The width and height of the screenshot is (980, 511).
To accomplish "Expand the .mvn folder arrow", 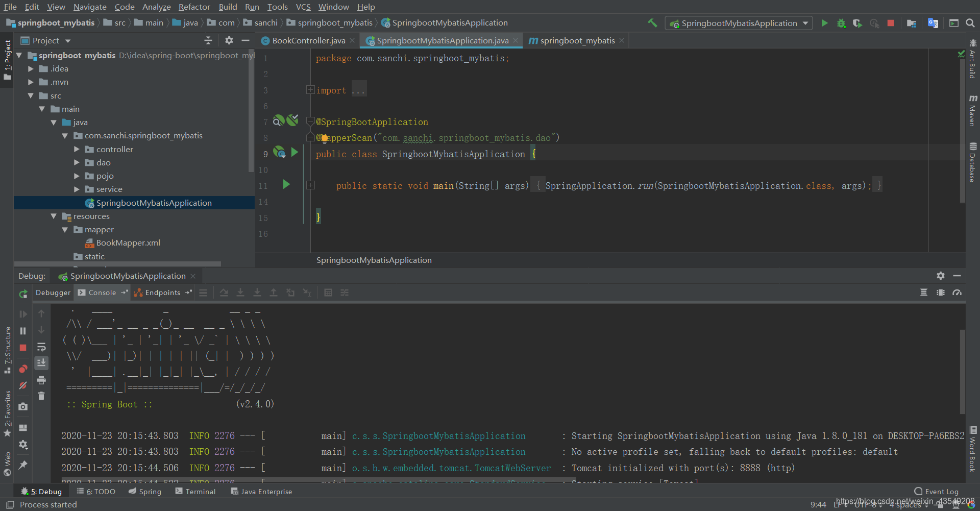I will click(31, 82).
